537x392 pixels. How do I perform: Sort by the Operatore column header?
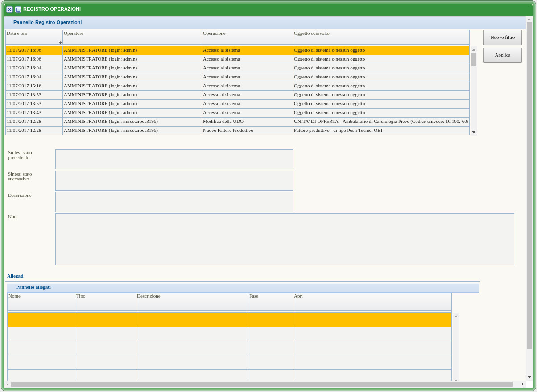132,37
